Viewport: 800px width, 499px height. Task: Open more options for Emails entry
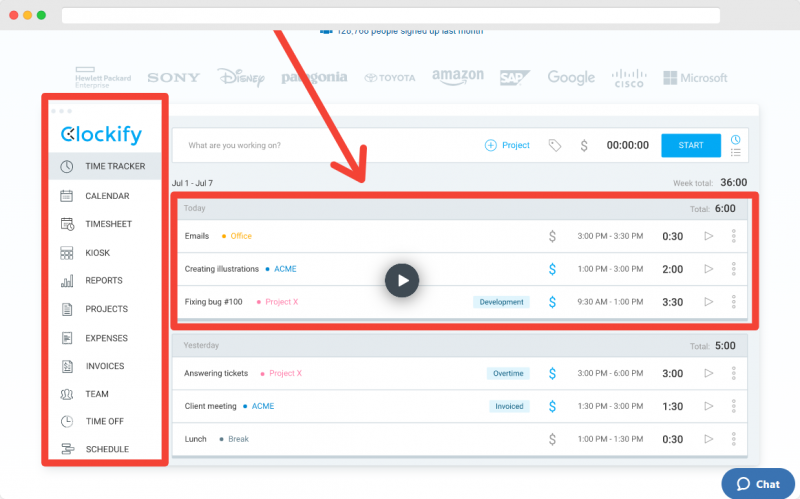click(734, 236)
